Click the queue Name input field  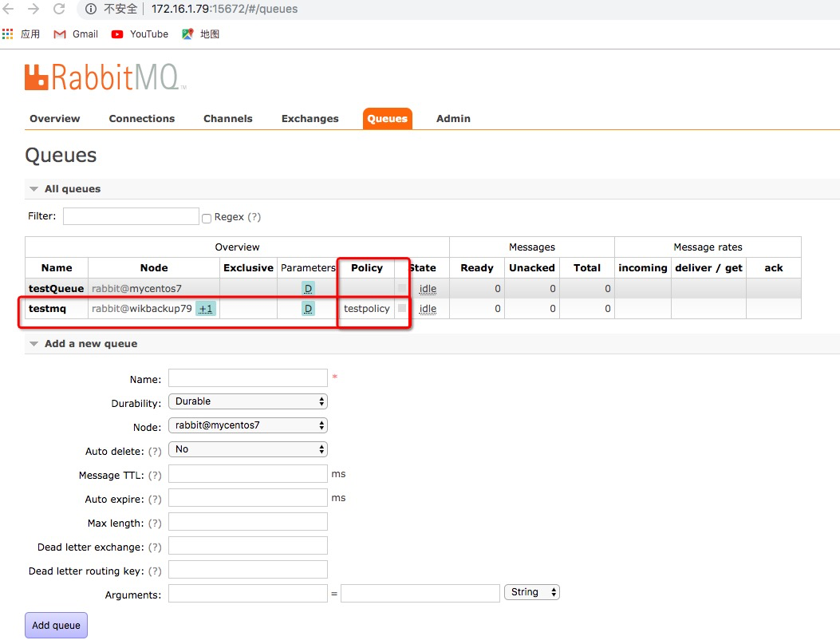[247, 377]
